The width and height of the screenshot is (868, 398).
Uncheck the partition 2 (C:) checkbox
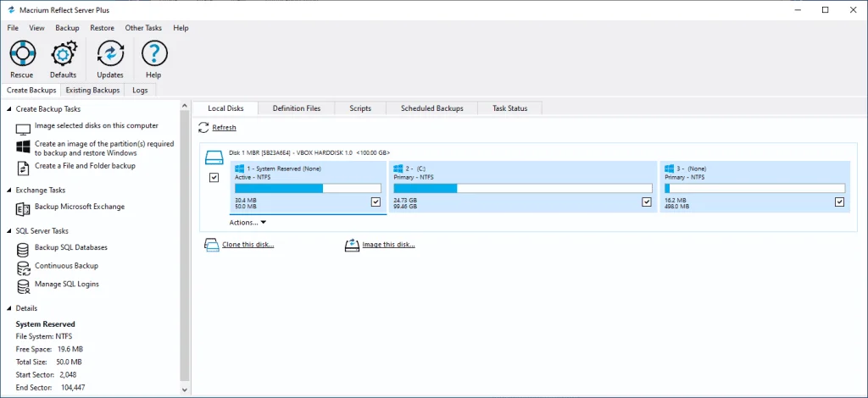[x=647, y=202]
